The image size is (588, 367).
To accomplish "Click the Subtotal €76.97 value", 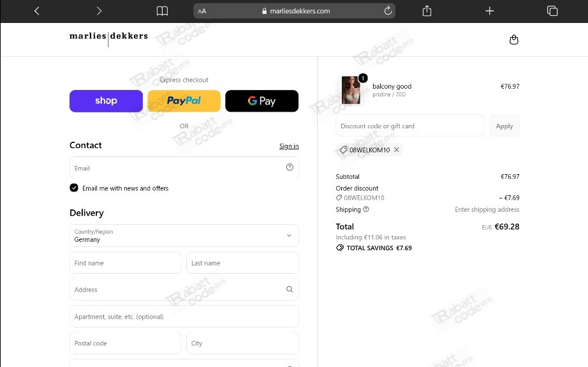I will pos(510,176).
